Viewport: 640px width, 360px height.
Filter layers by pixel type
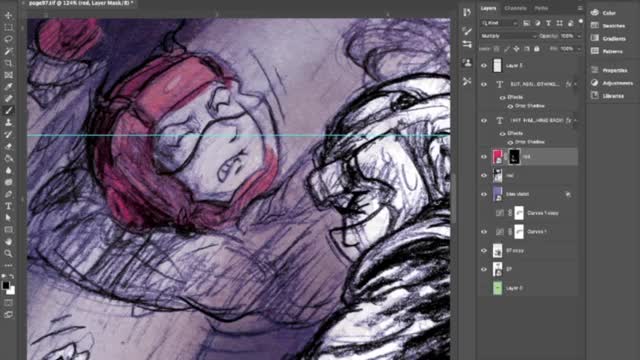(527, 23)
